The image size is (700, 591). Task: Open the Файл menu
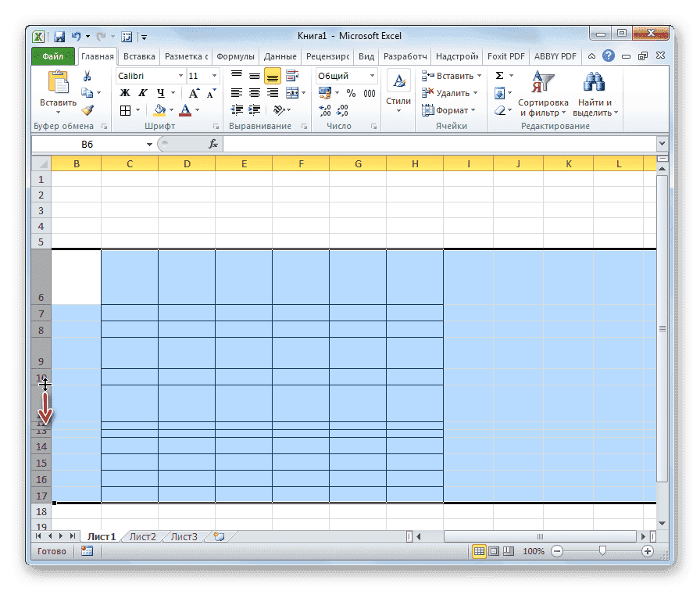pos(53,56)
